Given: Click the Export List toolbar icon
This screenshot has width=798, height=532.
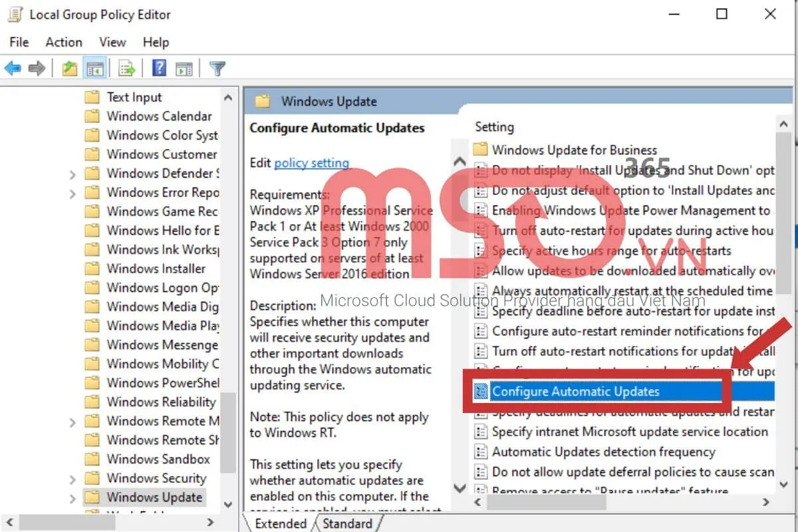Looking at the screenshot, I should [x=126, y=68].
